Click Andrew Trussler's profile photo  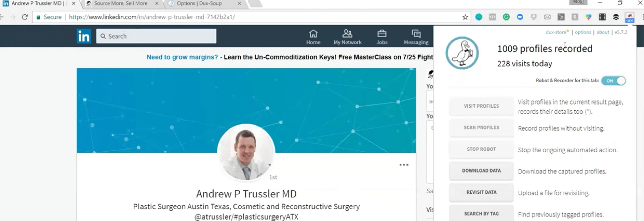coord(246,152)
